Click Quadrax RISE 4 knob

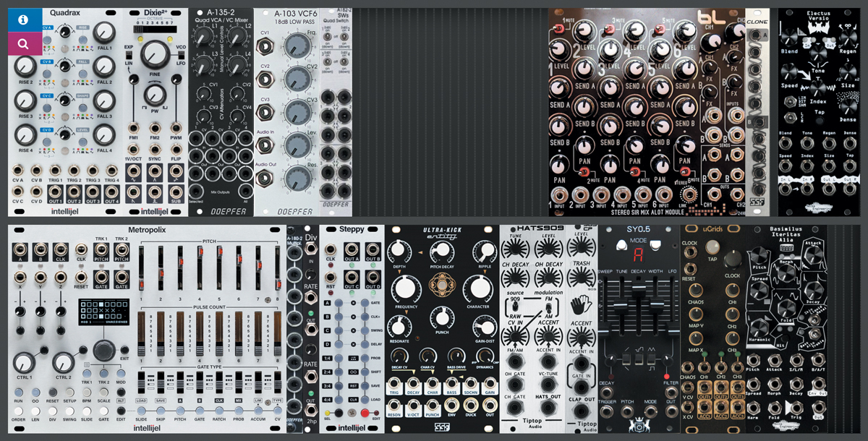point(24,134)
